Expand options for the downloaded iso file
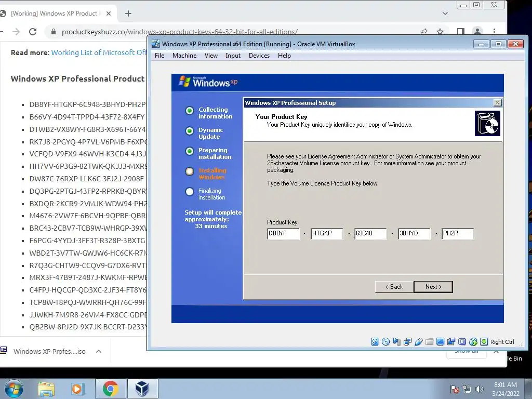Screen dimensions: 532x399 click(x=99, y=352)
